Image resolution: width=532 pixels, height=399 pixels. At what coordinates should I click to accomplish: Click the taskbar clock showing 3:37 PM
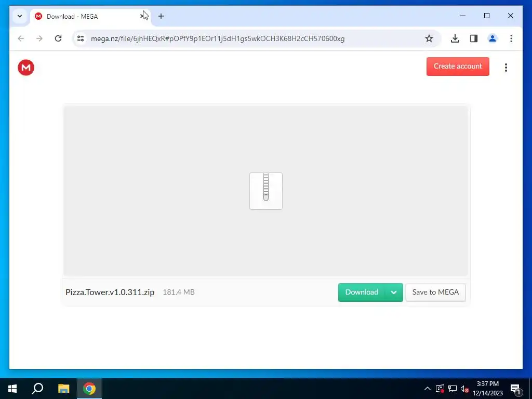487,389
